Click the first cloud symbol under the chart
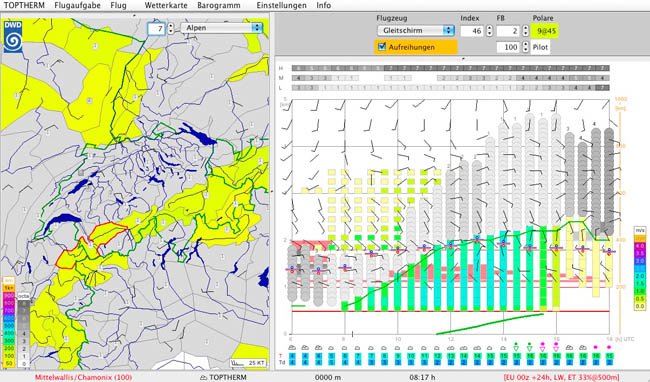This screenshot has width=650, height=382. point(292,348)
